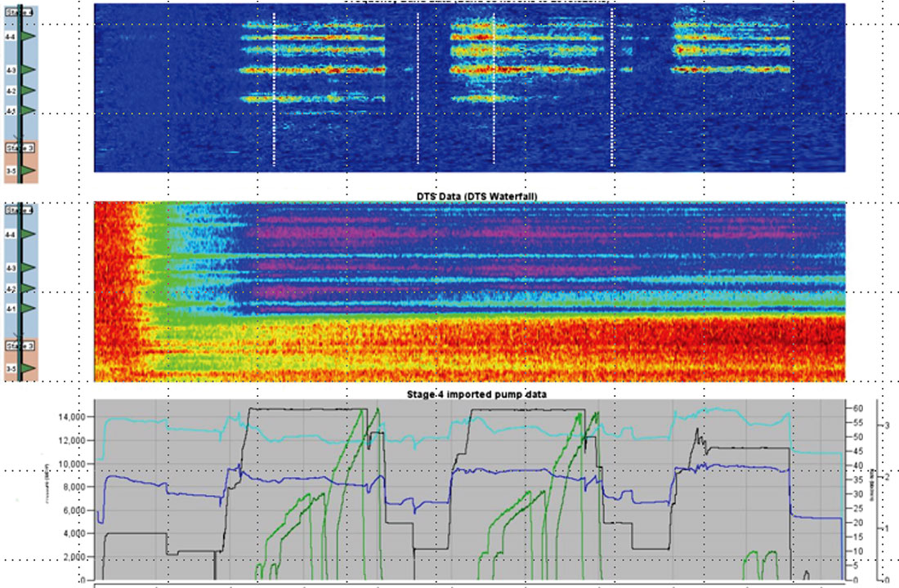Viewport: 899px width, 588px height.
Task: Pick the Stage 4 label in the DAS wellbore track
Action: [x=20, y=12]
